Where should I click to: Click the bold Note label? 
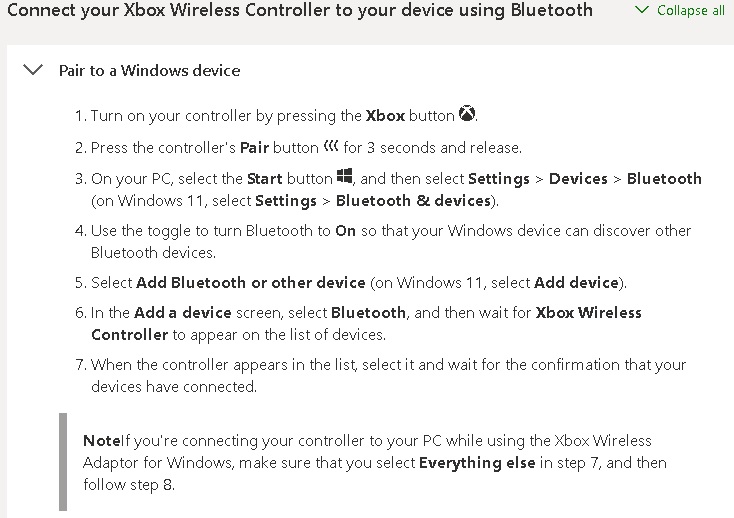point(101,441)
